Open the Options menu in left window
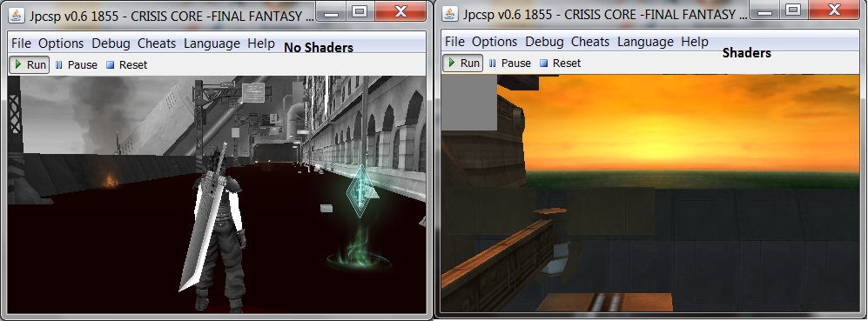 click(x=61, y=43)
